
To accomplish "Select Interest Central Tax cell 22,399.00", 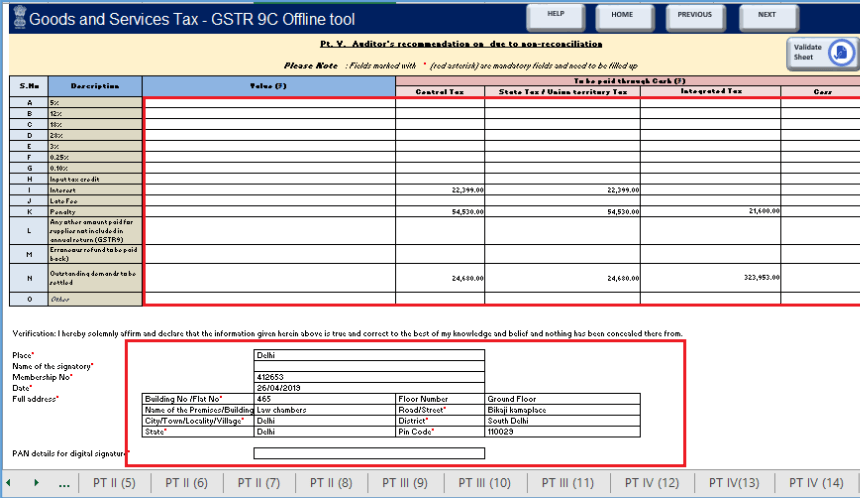I will click(440, 190).
